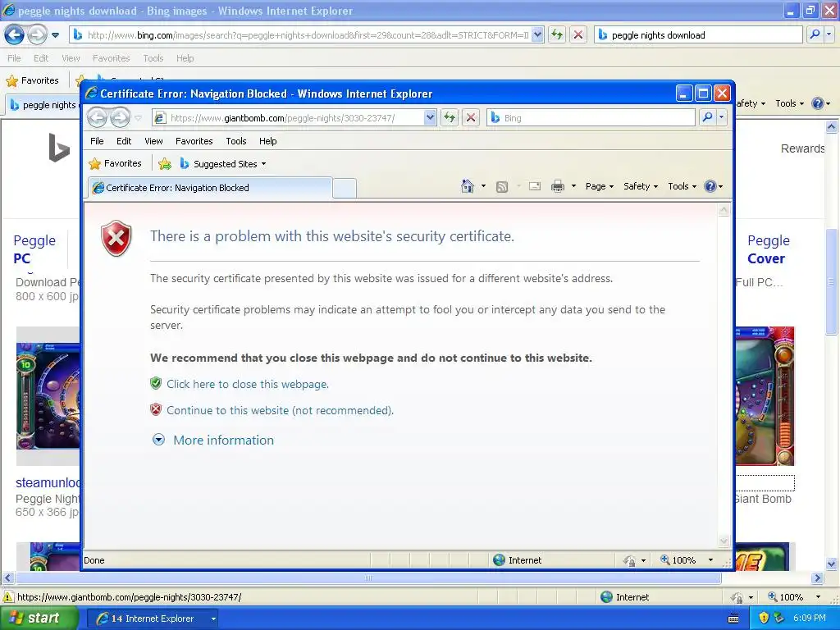Open the File menu in Certificate Error window
The image size is (840, 630).
(97, 141)
